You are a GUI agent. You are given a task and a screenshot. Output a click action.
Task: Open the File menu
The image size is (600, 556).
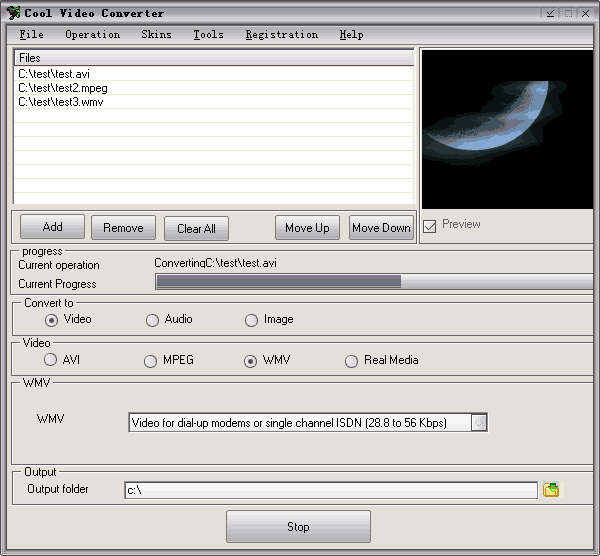coord(31,34)
